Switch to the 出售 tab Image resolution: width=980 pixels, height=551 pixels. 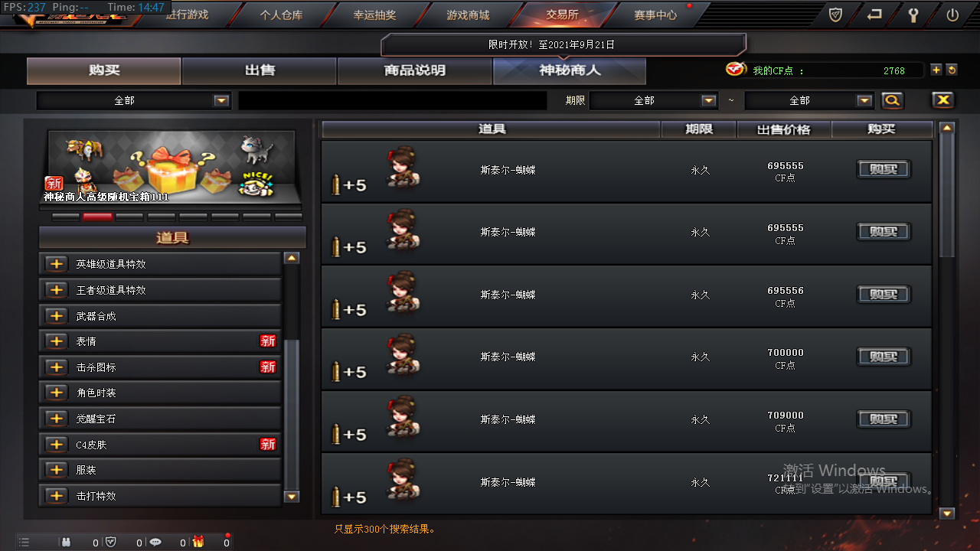[260, 70]
